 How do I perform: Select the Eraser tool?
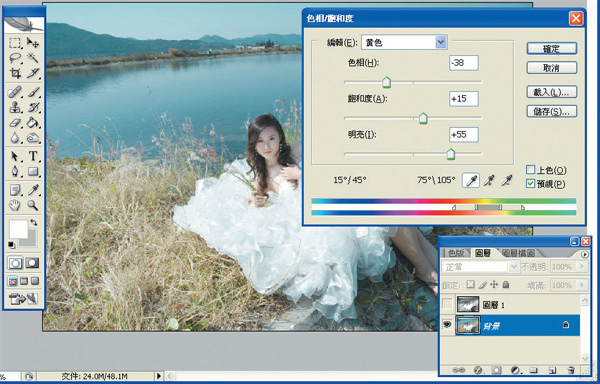tap(15, 123)
